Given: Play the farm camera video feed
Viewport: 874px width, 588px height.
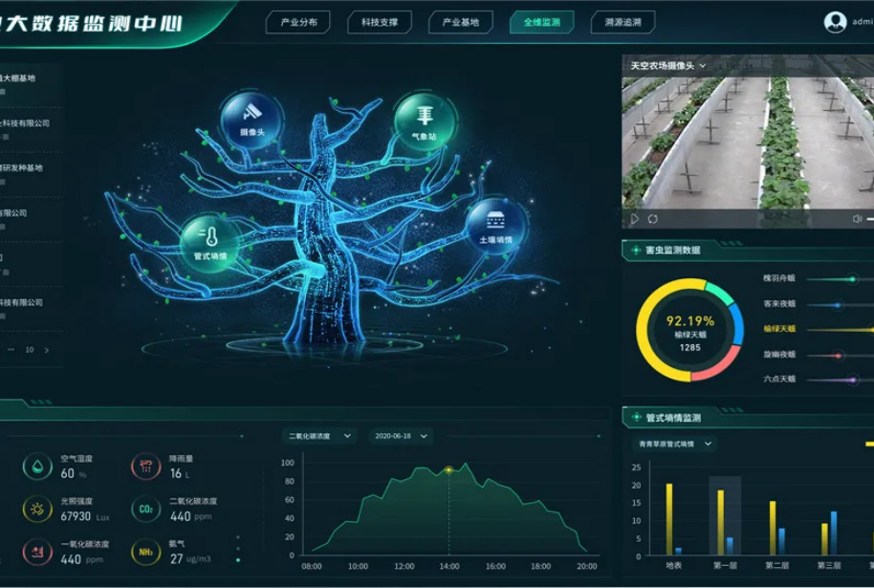Looking at the screenshot, I should [634, 219].
